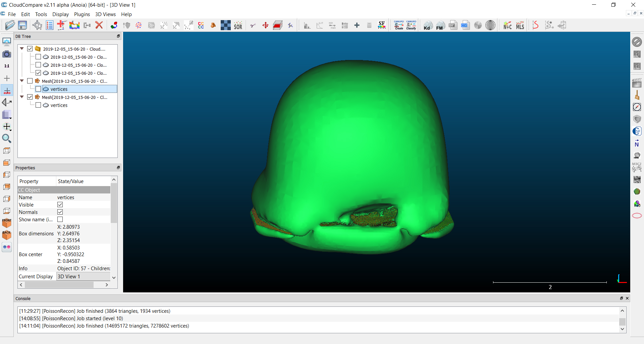Click the Save floppy disk icon
644x344 pixels.
(x=22, y=25)
